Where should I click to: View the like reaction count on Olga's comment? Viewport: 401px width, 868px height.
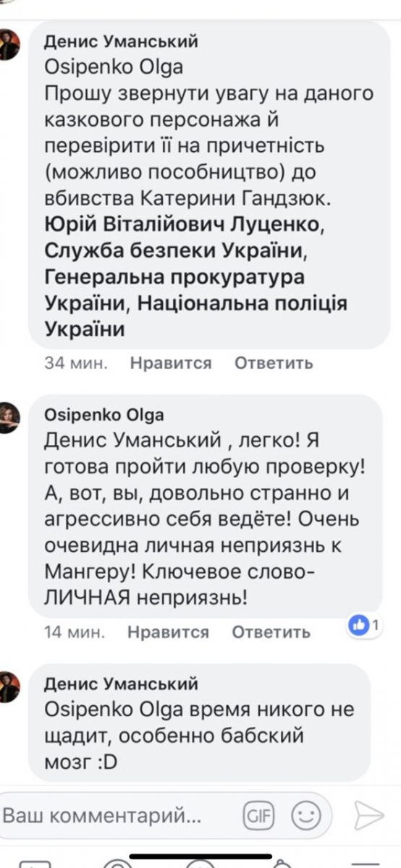click(x=364, y=624)
